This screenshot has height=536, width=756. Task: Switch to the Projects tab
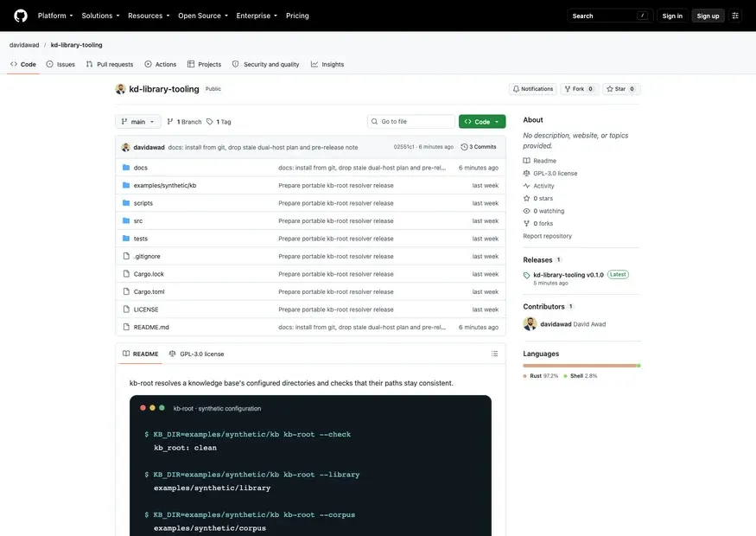[x=204, y=64]
